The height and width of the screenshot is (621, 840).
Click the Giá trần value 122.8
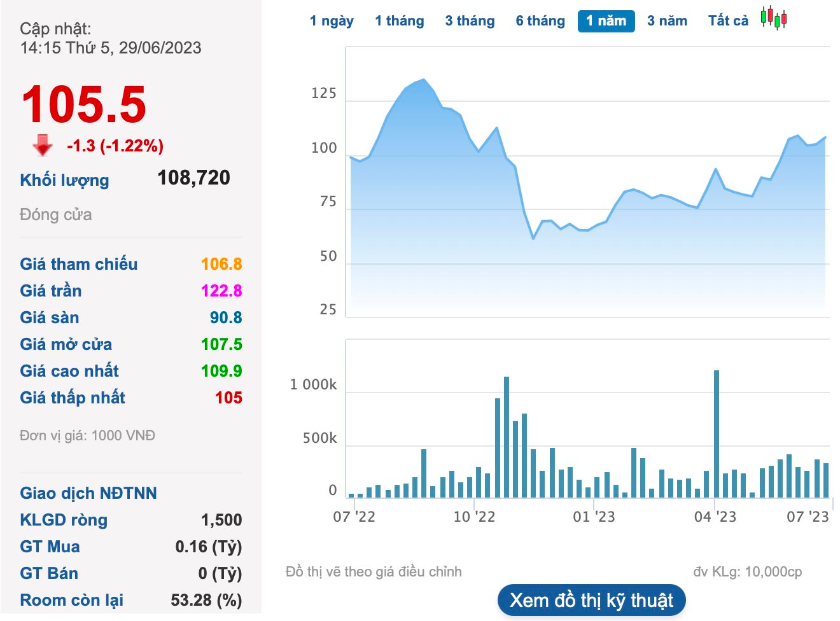tap(221, 291)
